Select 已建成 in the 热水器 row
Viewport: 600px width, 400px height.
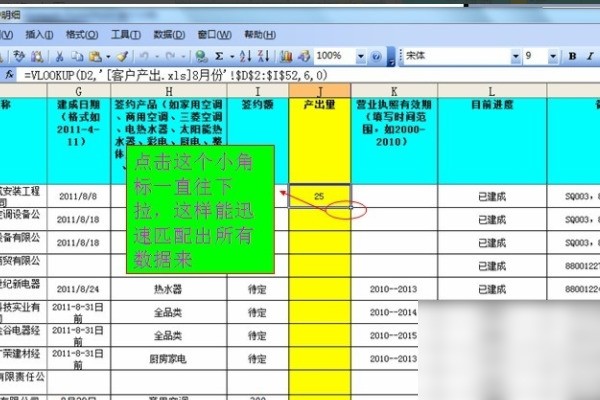click(x=492, y=289)
